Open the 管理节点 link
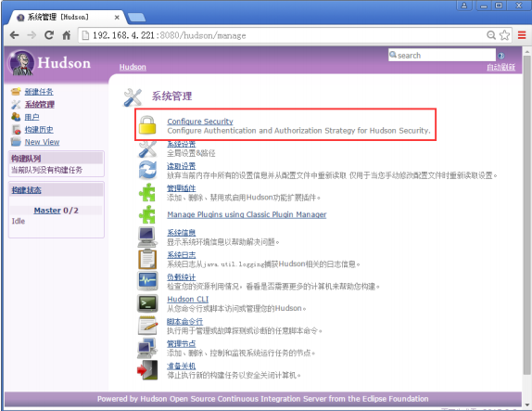532x411 pixels. click(x=181, y=344)
